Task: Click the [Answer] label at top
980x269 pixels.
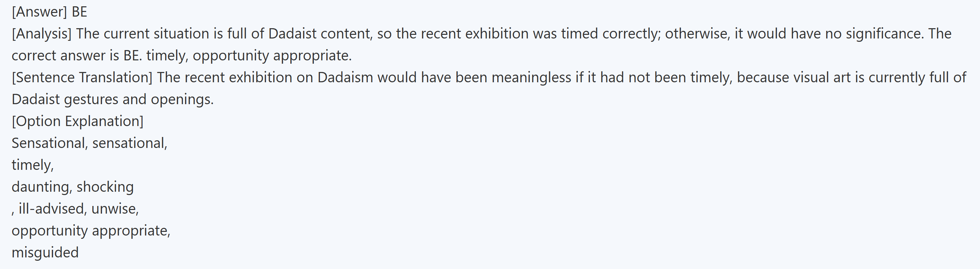Action: pyautogui.click(x=39, y=12)
